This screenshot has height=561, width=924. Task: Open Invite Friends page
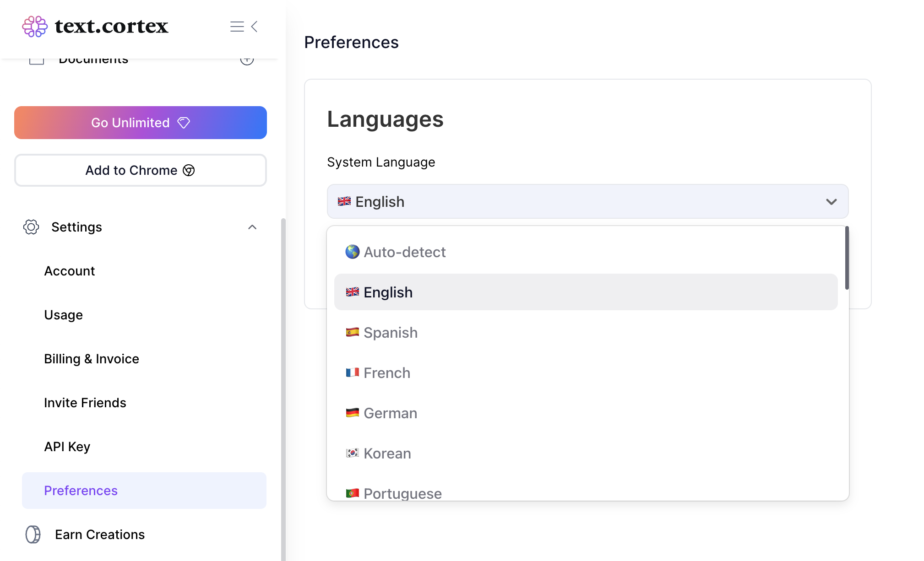(x=85, y=403)
